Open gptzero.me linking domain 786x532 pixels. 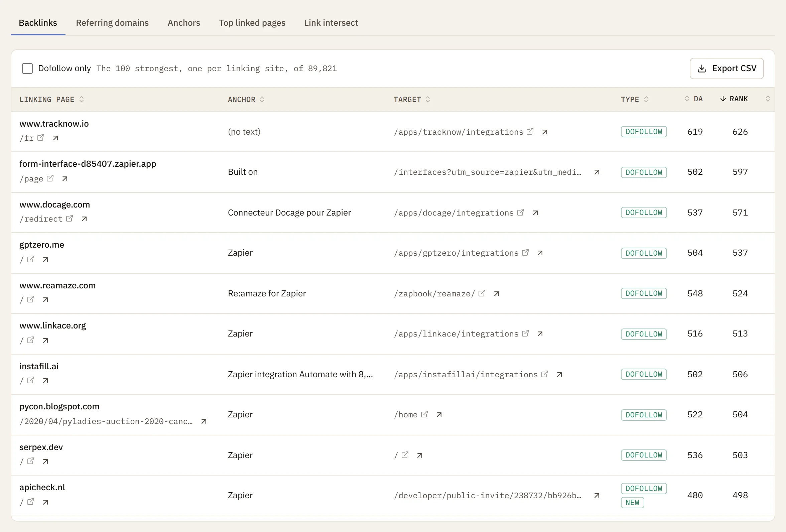click(x=42, y=245)
